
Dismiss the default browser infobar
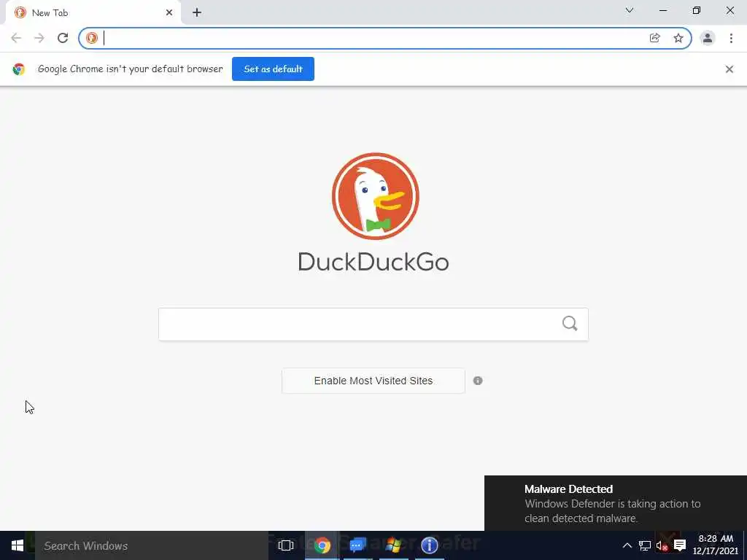click(729, 69)
